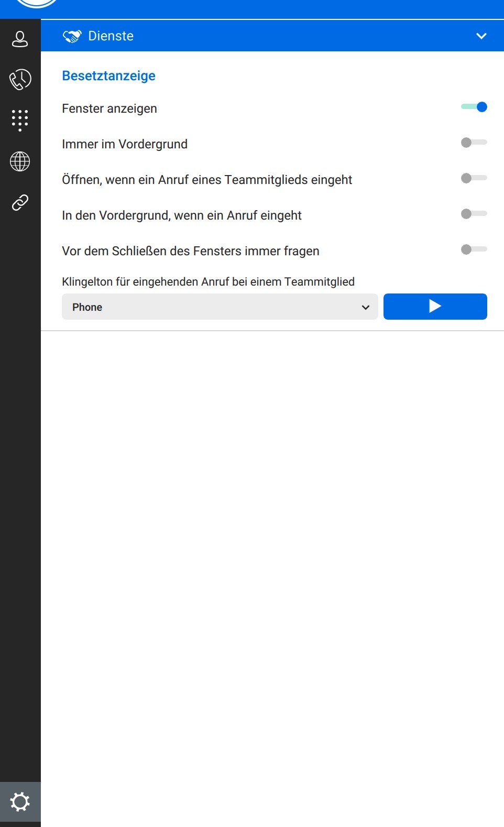Click the Fenster anzeigen label text
Image resolution: width=504 pixels, height=827 pixels.
109,108
